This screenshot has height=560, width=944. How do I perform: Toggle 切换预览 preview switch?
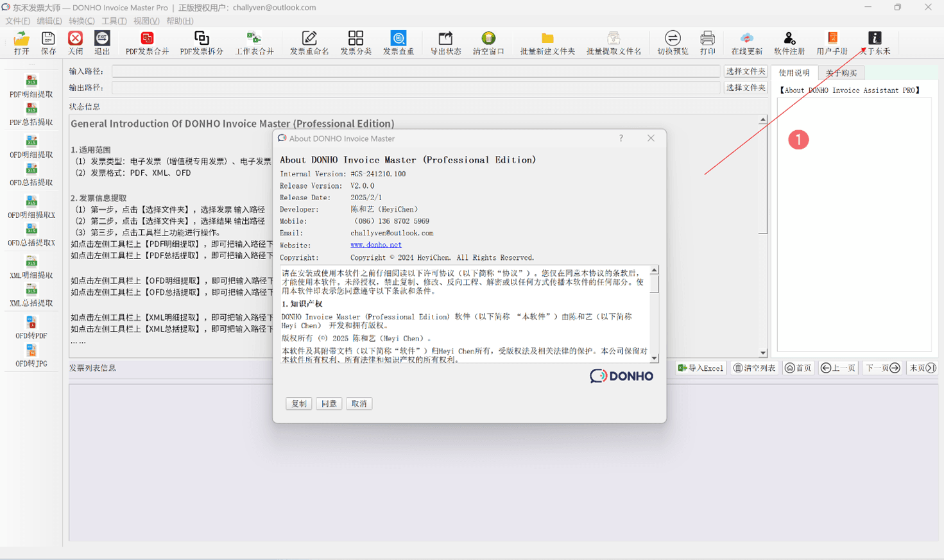coord(673,43)
